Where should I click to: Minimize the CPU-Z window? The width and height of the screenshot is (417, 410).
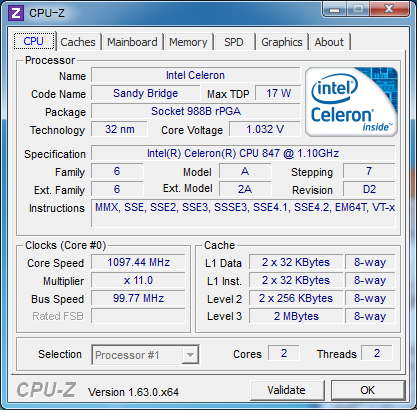tap(334, 9)
